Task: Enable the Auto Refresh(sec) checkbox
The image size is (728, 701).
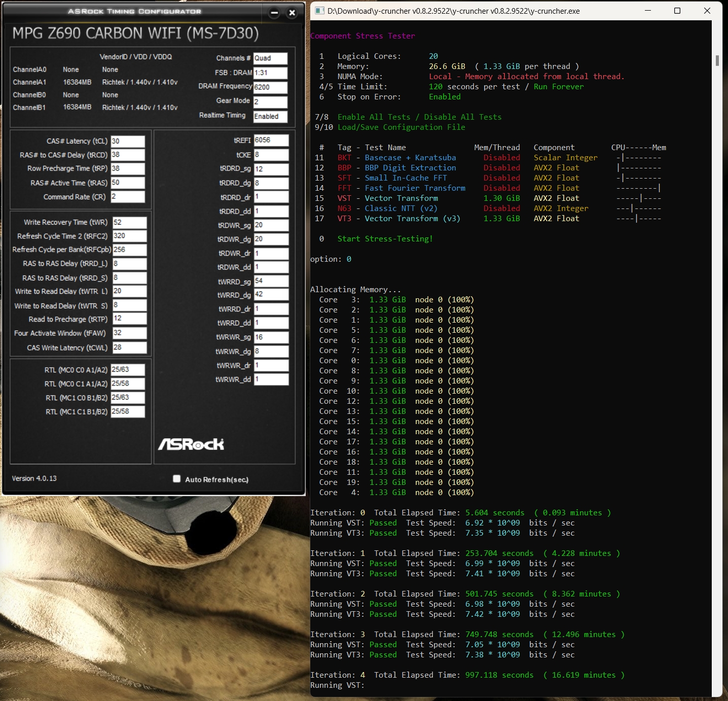Action: [x=176, y=479]
